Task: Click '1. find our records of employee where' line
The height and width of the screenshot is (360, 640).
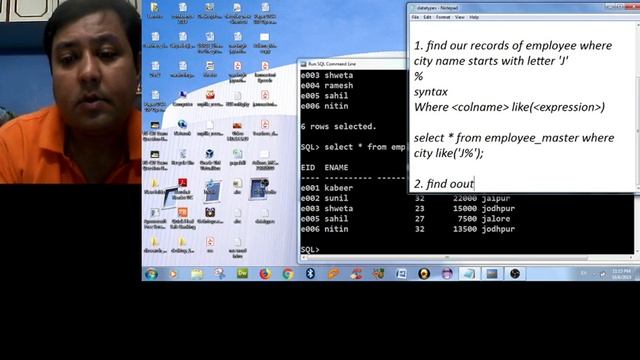Action: [x=513, y=46]
